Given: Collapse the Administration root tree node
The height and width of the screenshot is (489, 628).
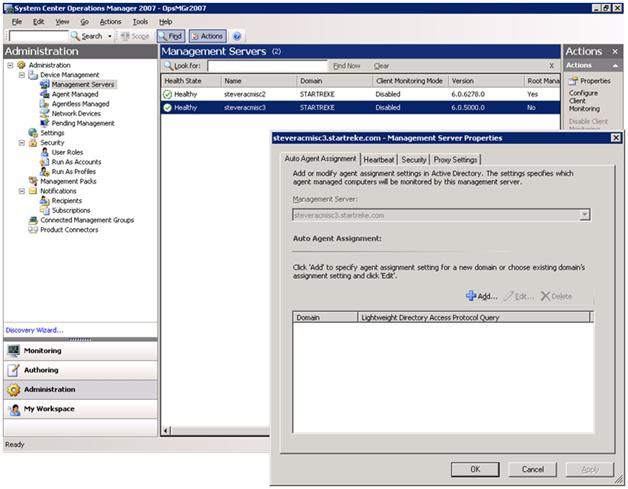Looking at the screenshot, I should point(10,65).
